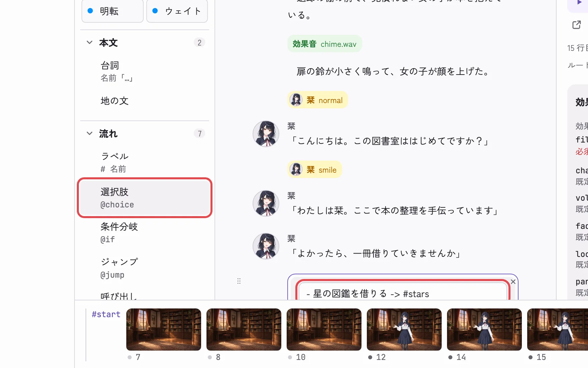
Task: Collapse the 流れ section chevron
Action: (x=90, y=133)
